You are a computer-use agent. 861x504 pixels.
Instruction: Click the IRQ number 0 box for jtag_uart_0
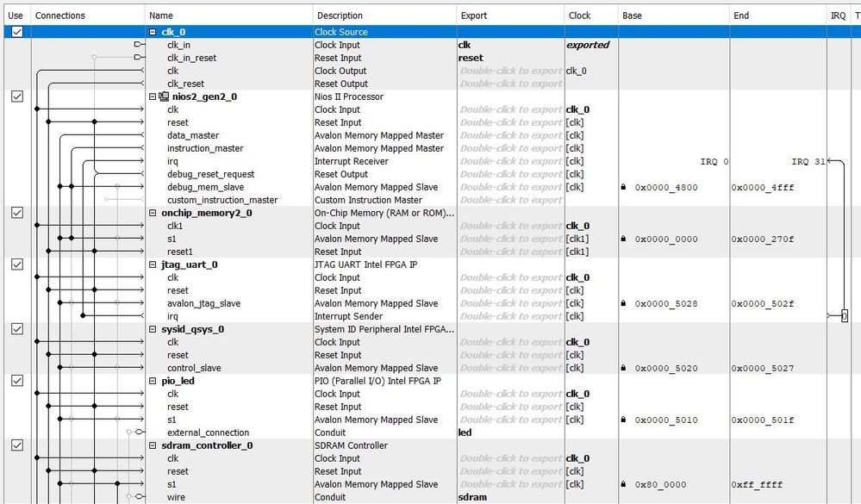point(845,315)
